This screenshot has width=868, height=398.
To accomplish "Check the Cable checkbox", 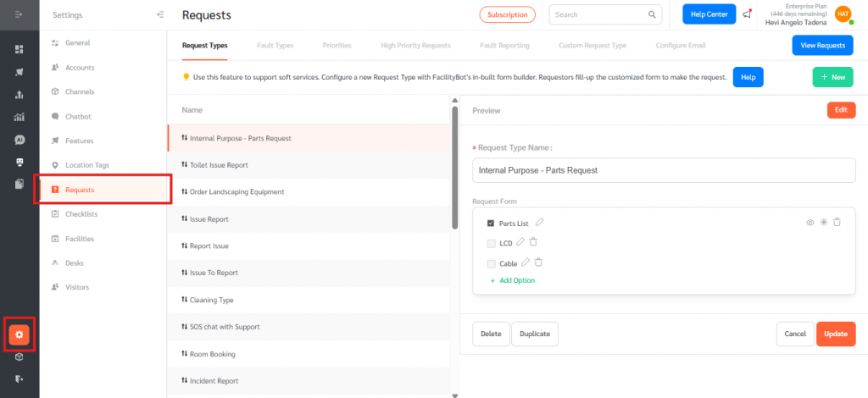I will (491, 263).
